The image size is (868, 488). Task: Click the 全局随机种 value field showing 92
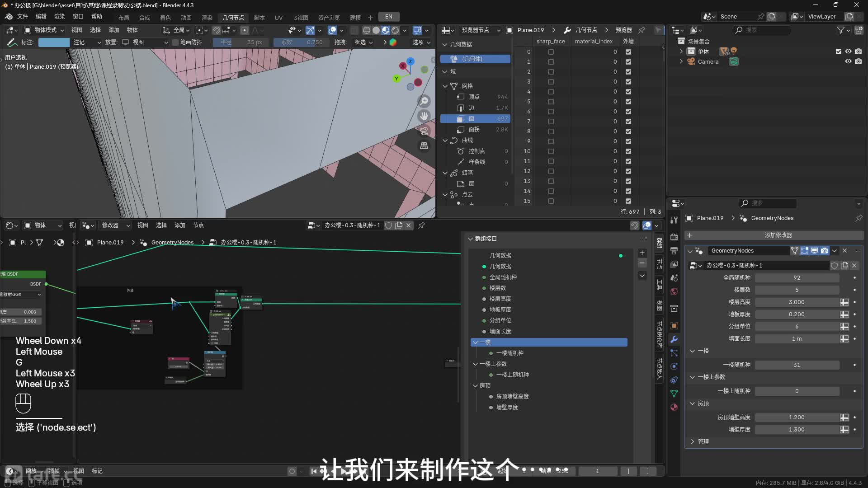coord(797,278)
